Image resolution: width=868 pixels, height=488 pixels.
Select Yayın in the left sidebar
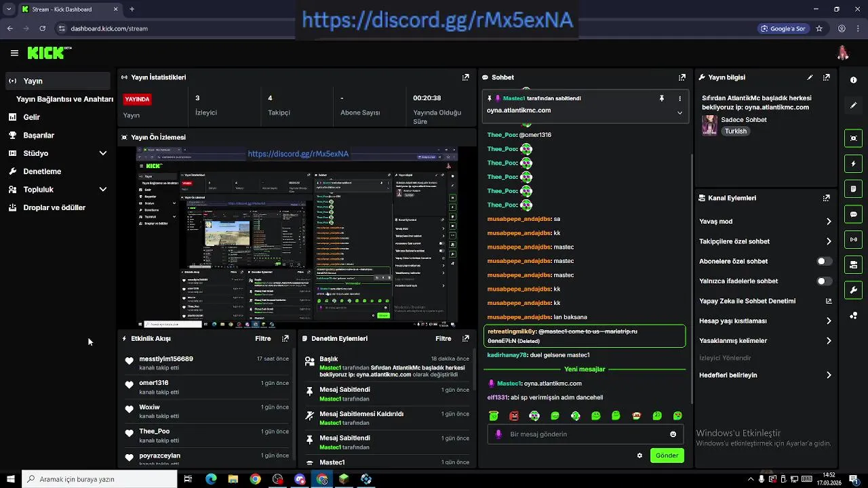click(x=57, y=81)
